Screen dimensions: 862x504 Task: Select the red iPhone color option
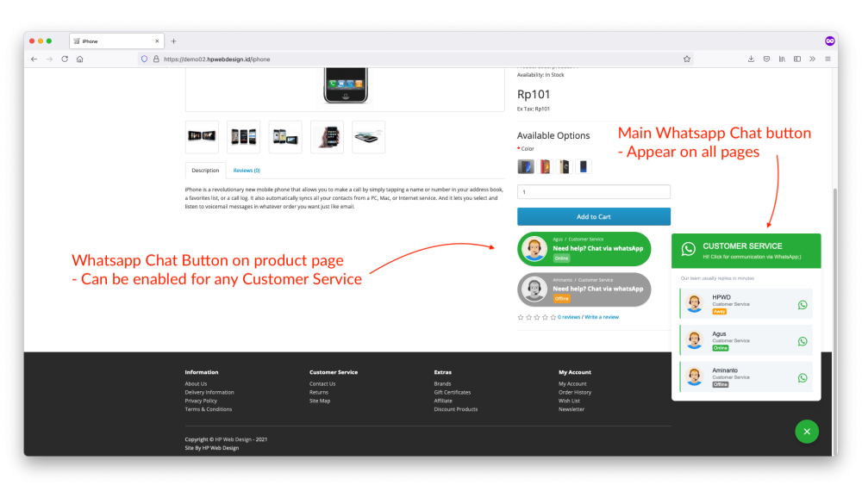tap(545, 166)
